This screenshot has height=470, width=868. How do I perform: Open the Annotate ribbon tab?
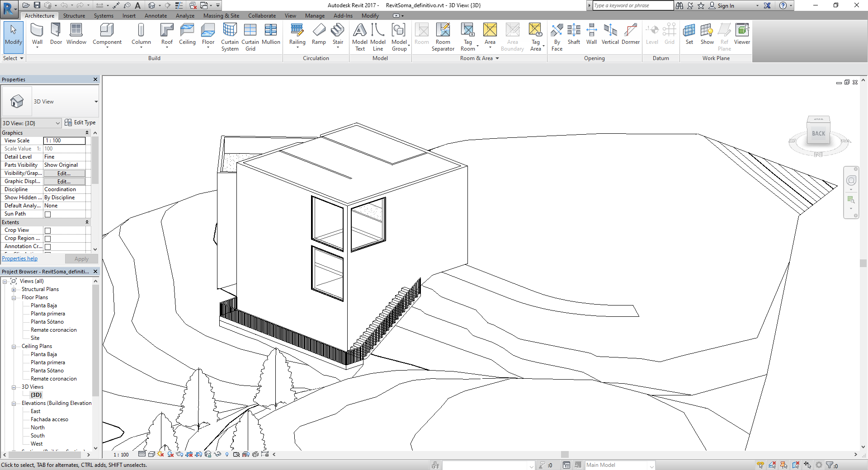(156, 16)
